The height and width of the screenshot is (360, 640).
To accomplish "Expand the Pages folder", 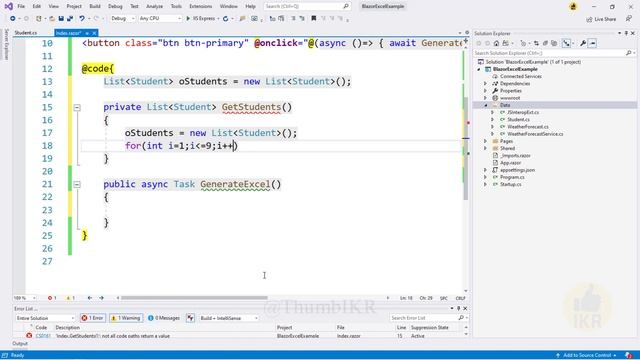I will [x=485, y=141].
